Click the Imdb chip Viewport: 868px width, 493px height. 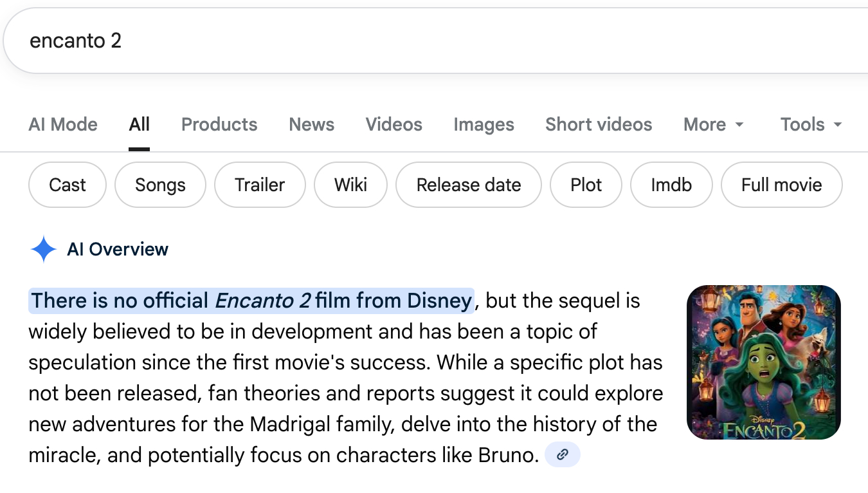point(671,185)
